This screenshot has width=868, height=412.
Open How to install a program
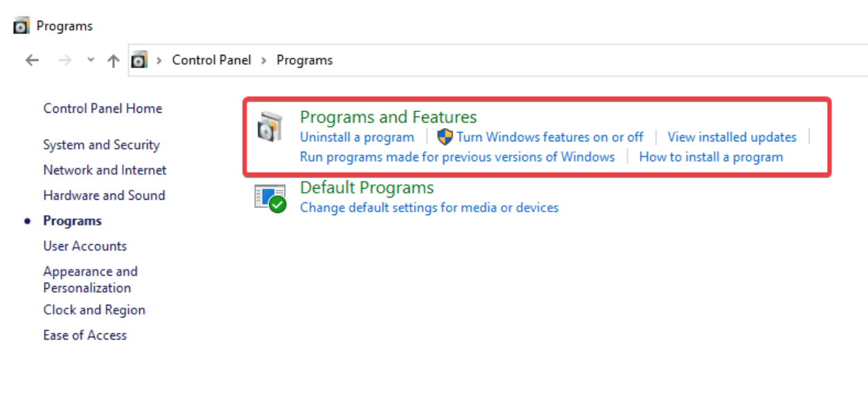point(711,157)
